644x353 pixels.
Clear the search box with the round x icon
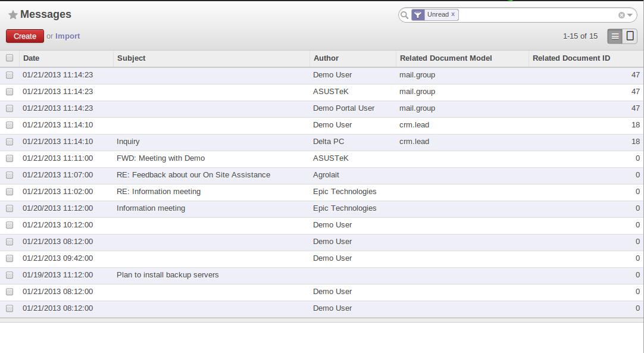point(621,15)
